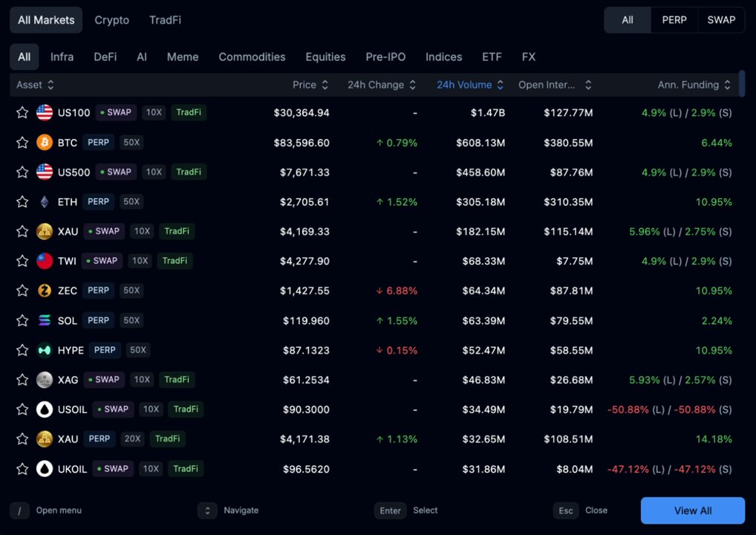Switch to the Crypto markets tab
Screen dimensions: 756x535
(112, 20)
